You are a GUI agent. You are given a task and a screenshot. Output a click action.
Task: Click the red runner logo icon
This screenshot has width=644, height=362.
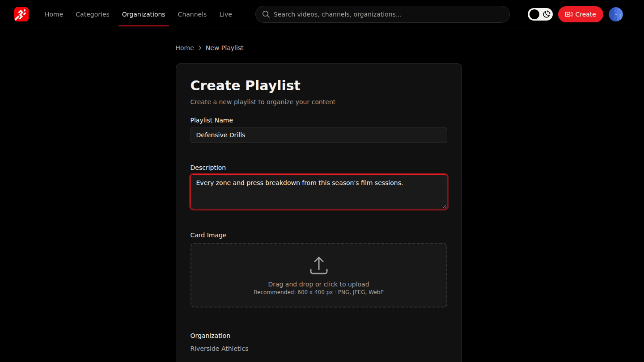coord(21,14)
